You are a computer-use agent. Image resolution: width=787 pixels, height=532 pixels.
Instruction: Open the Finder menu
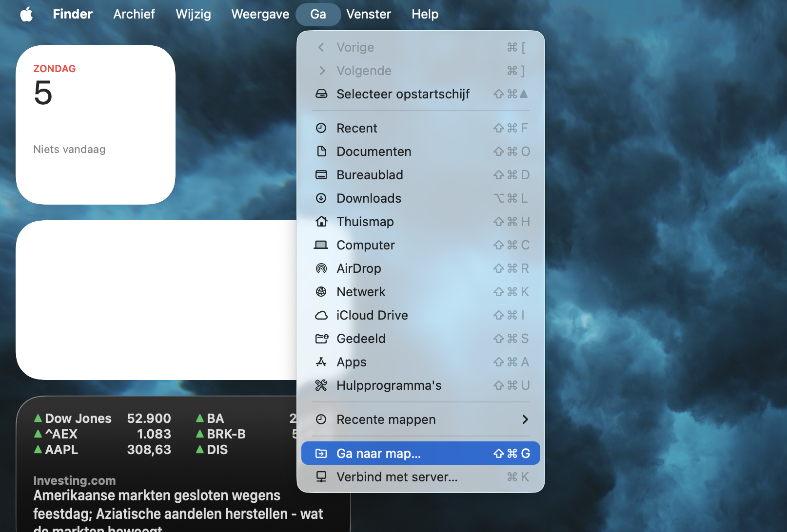pos(73,14)
